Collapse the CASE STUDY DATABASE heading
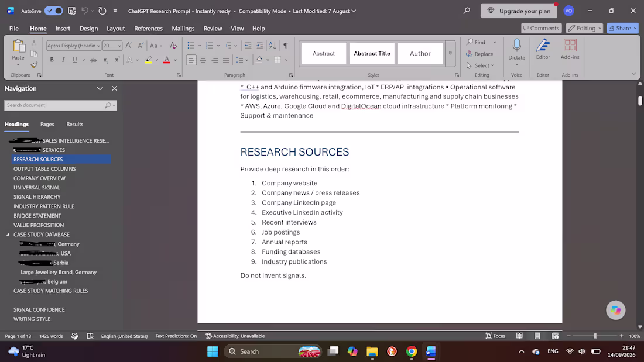This screenshot has height=362, width=644. 8,235
